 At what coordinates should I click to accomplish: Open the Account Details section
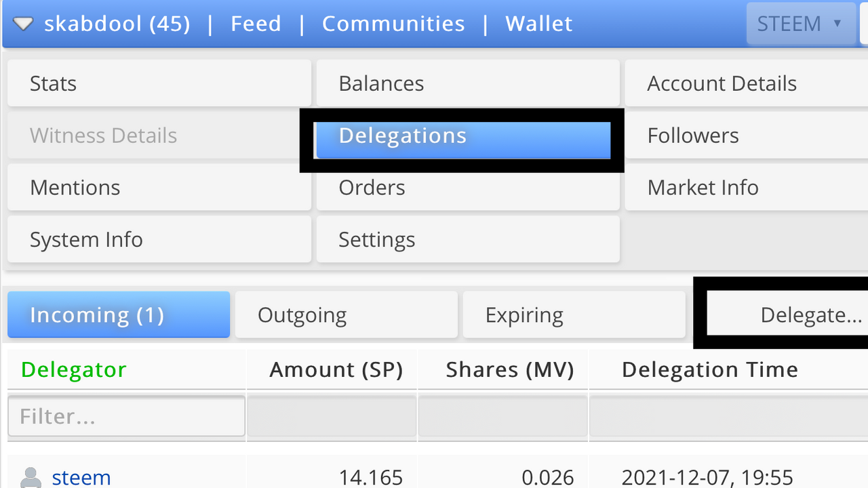pyautogui.click(x=747, y=83)
